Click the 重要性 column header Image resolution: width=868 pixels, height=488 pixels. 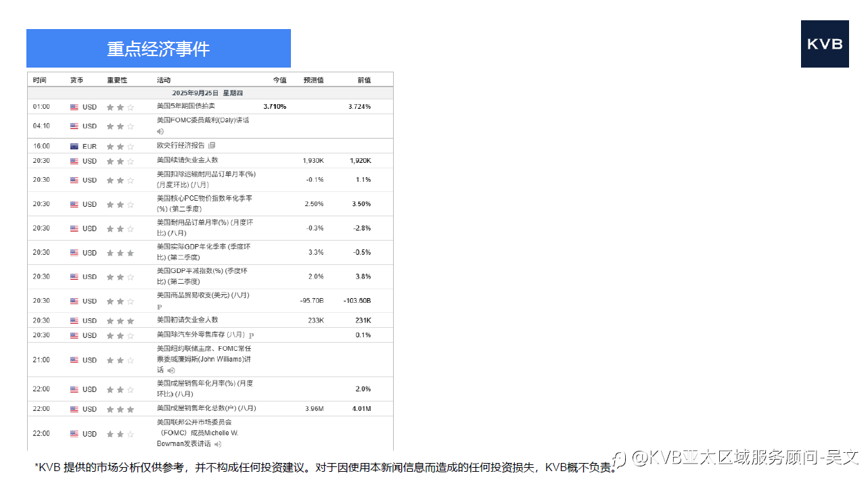point(117,80)
